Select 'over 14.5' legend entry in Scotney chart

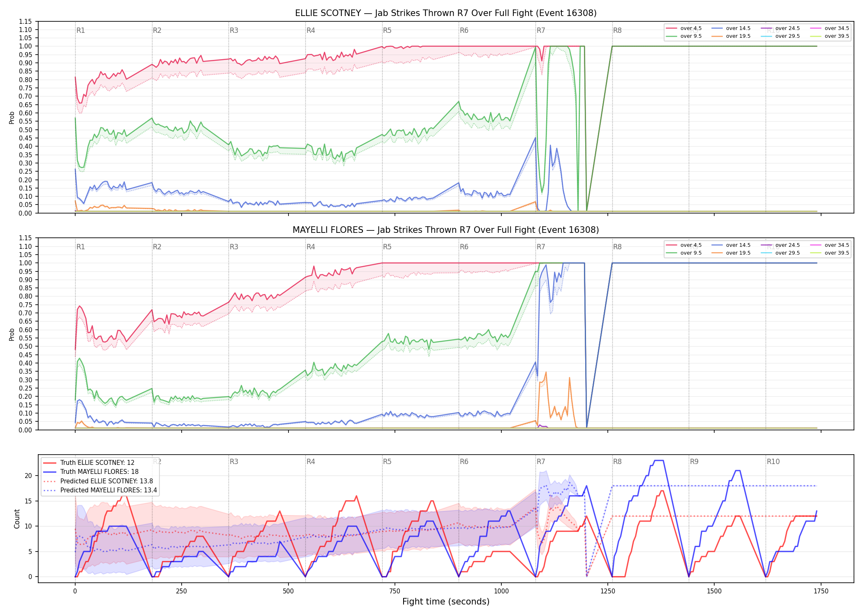point(731,28)
